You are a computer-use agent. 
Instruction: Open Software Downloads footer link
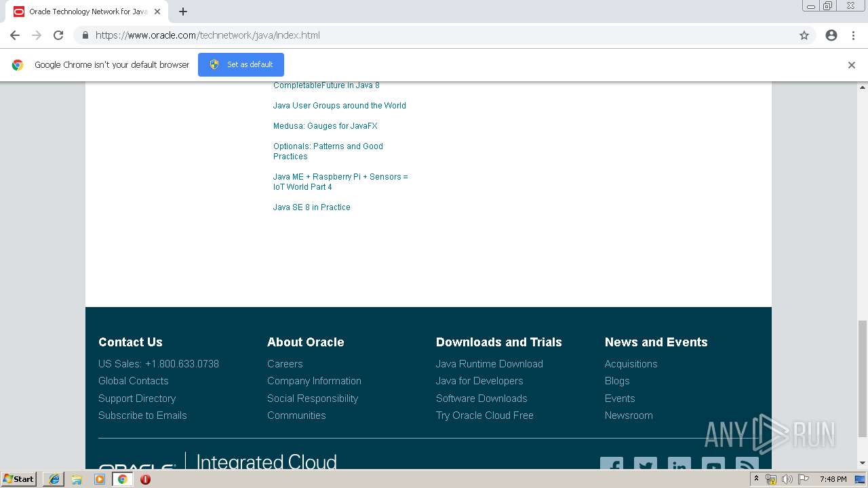tap(481, 399)
